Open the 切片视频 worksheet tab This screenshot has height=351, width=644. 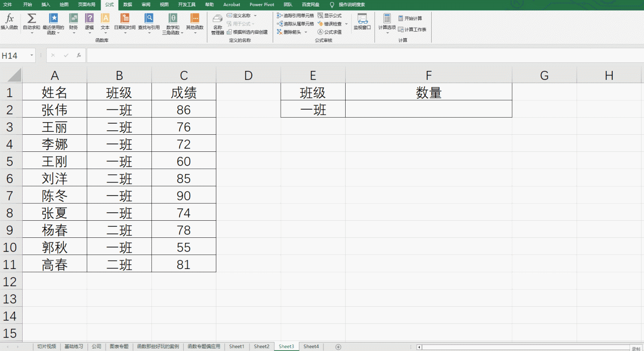[x=47, y=346]
